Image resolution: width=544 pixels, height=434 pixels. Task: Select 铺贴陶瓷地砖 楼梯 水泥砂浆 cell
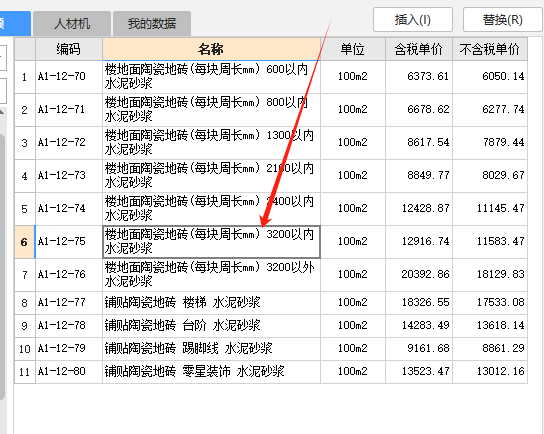211,303
